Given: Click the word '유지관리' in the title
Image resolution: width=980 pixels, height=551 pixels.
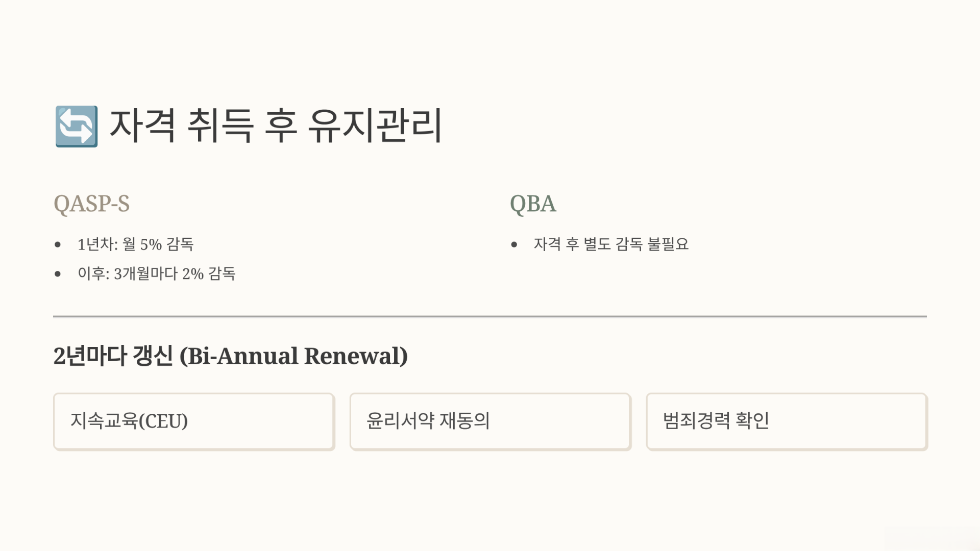Looking at the screenshot, I should point(375,126).
